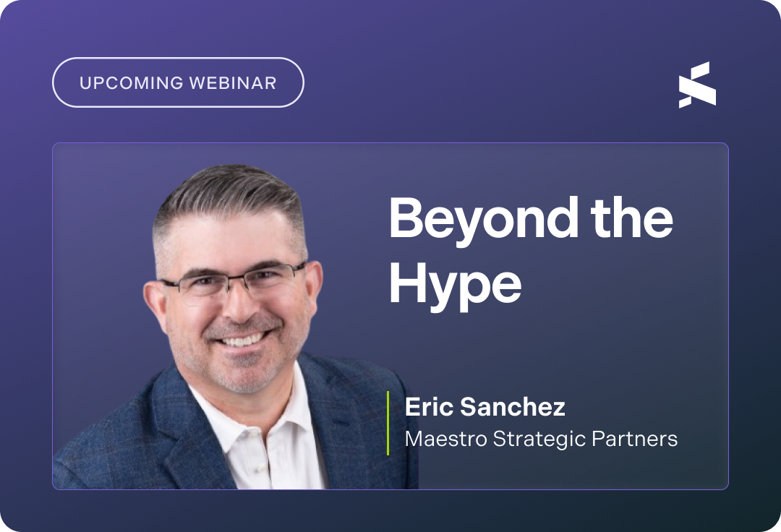Click the Maestro Strategic Partners company text
781x532 pixels.
[541, 439]
